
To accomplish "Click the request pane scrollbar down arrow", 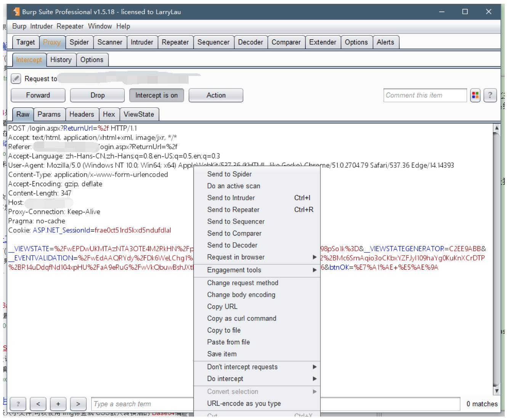I will pos(496,391).
